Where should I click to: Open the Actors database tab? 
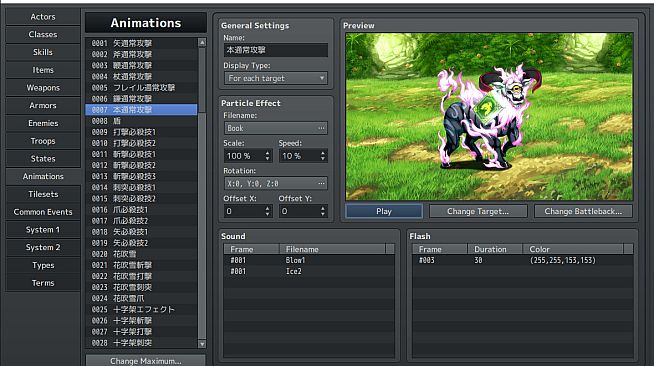(43, 17)
